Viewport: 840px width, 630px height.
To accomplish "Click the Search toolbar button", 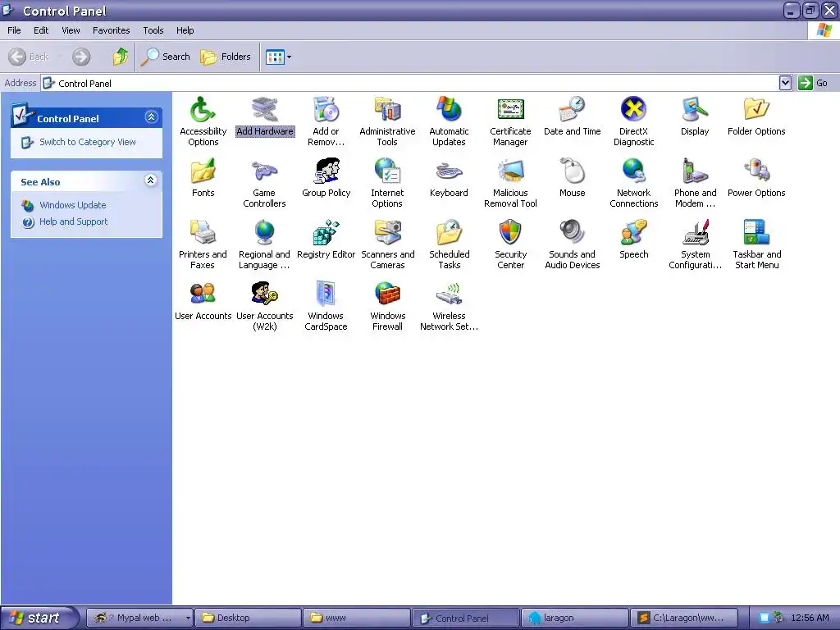I will point(166,57).
